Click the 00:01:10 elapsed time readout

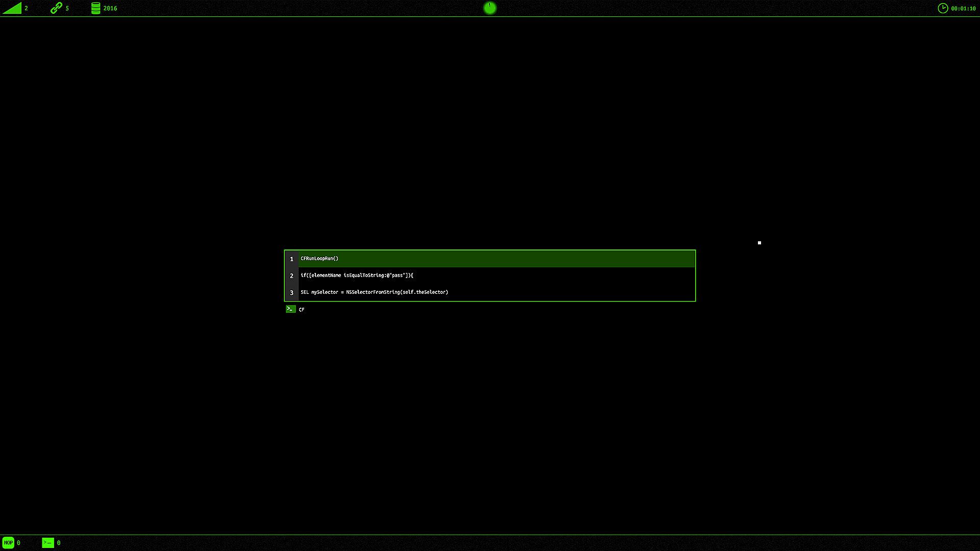click(x=963, y=9)
